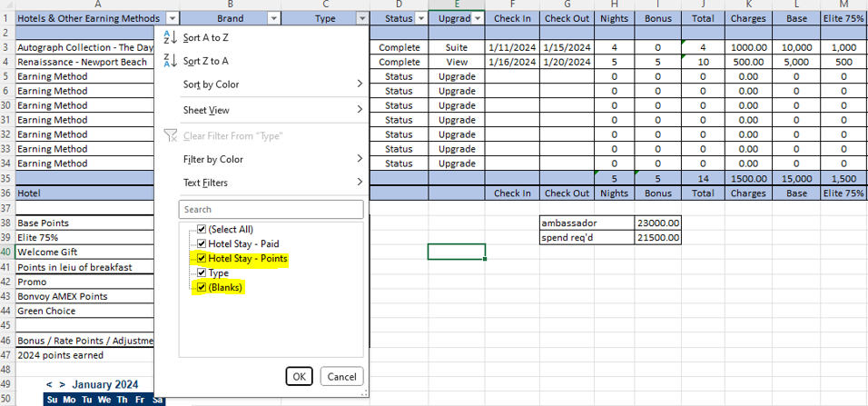Image resolution: width=868 pixels, height=406 pixels.
Task: Select ambassador value 23000.00
Action: 657,223
